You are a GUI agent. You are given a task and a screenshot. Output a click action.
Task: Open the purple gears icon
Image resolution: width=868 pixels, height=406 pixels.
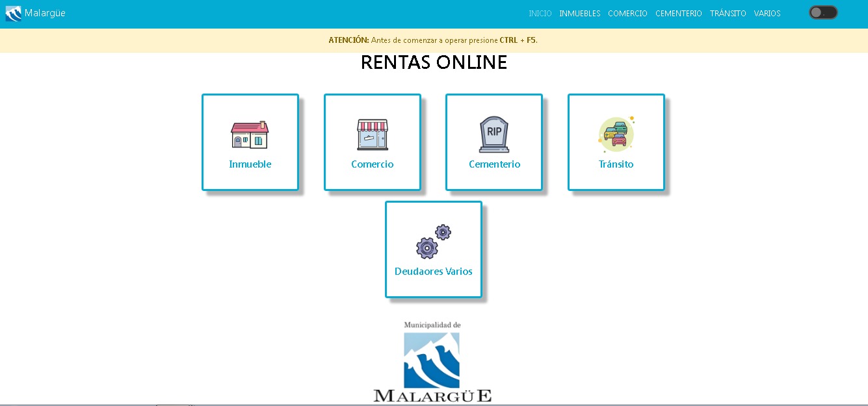(433, 242)
